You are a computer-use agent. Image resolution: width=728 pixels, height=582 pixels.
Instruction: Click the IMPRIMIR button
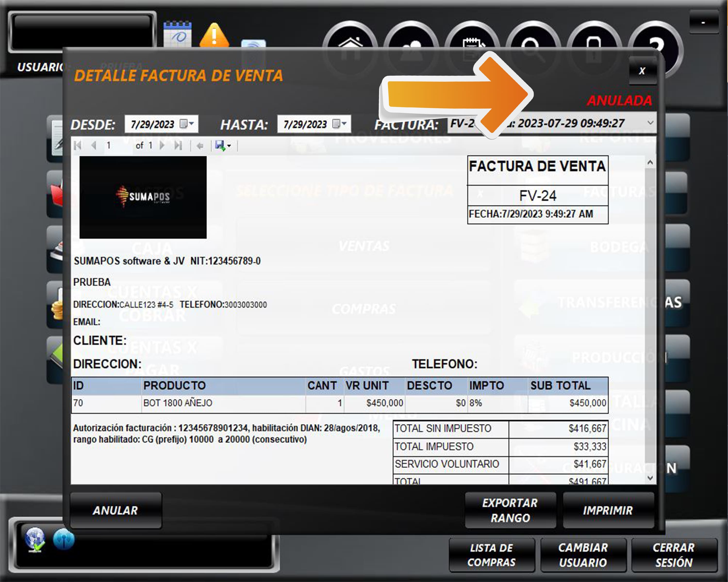click(x=608, y=510)
